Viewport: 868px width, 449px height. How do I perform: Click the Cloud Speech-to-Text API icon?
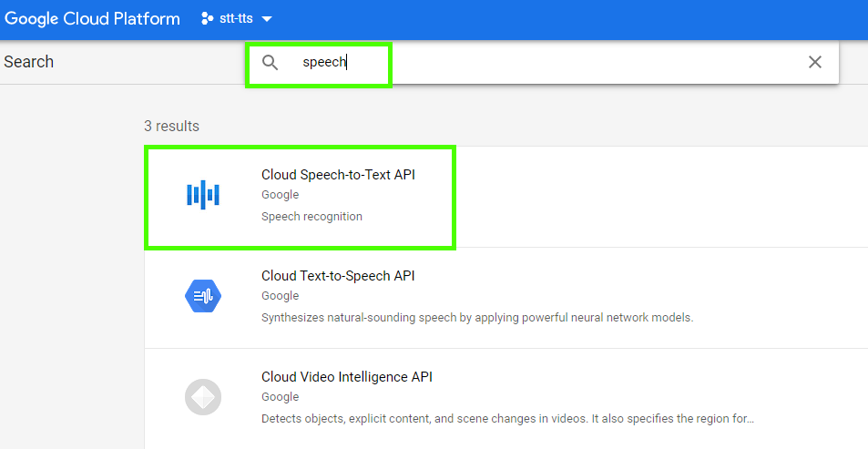point(203,194)
